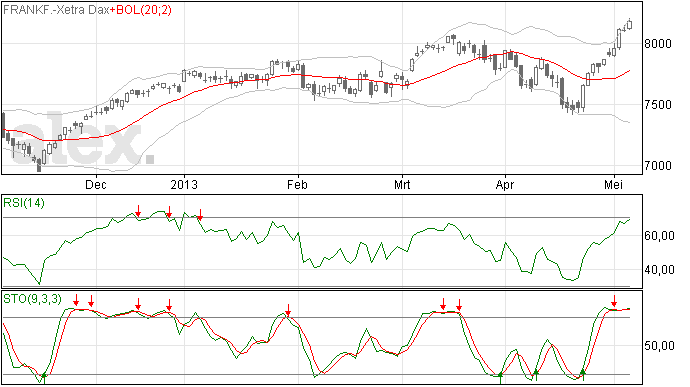Click the 2013 date axis label
Image resolution: width=690 pixels, height=387 pixels.
pos(184,184)
